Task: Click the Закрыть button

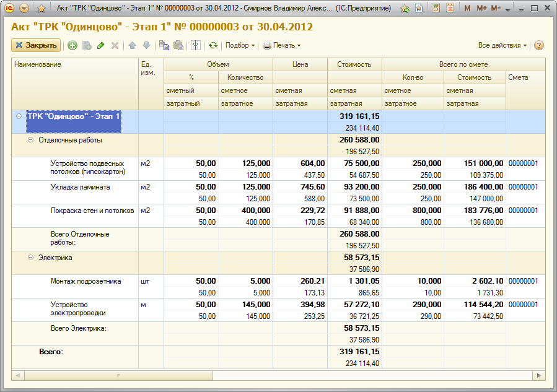Action: [x=36, y=45]
